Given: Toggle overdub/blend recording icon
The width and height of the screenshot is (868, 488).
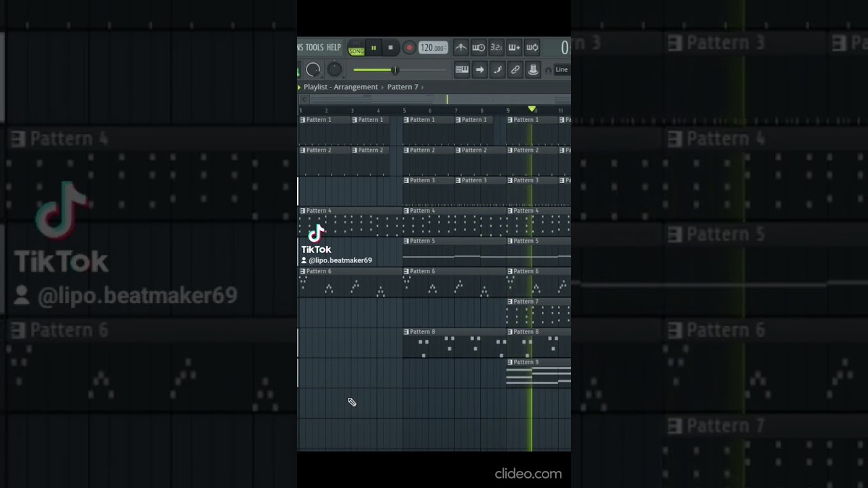Looking at the screenshot, I should point(514,47).
